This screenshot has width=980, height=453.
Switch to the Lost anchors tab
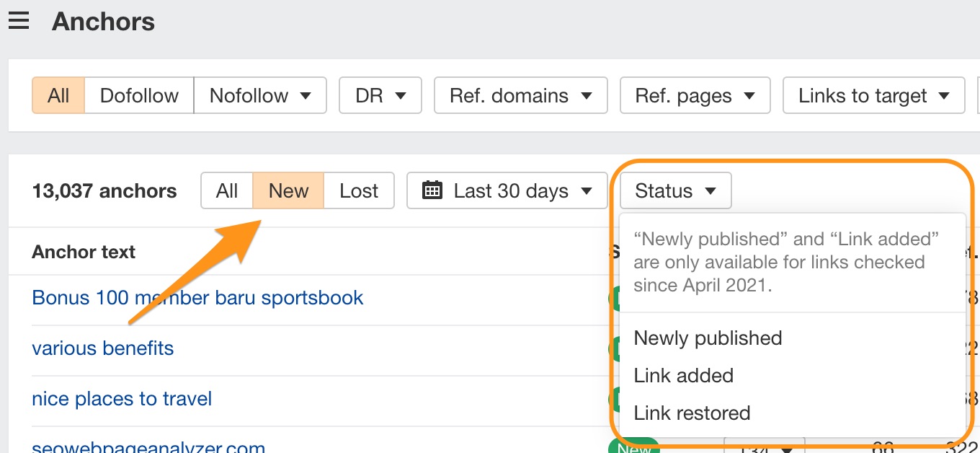[359, 190]
